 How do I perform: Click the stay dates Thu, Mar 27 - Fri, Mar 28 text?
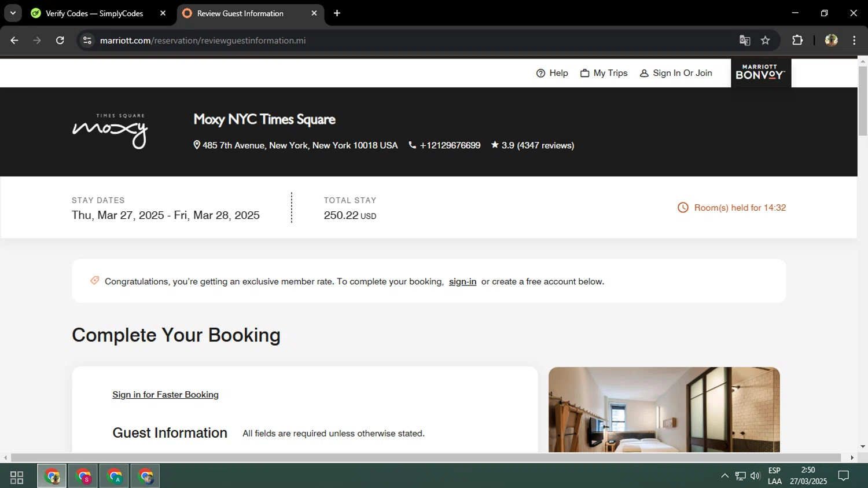(x=165, y=215)
